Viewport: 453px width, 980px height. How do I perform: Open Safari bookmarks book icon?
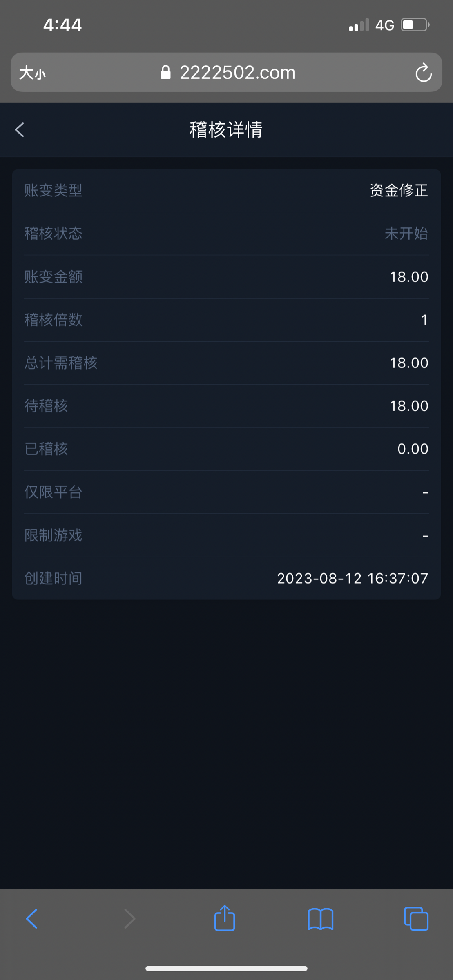320,919
